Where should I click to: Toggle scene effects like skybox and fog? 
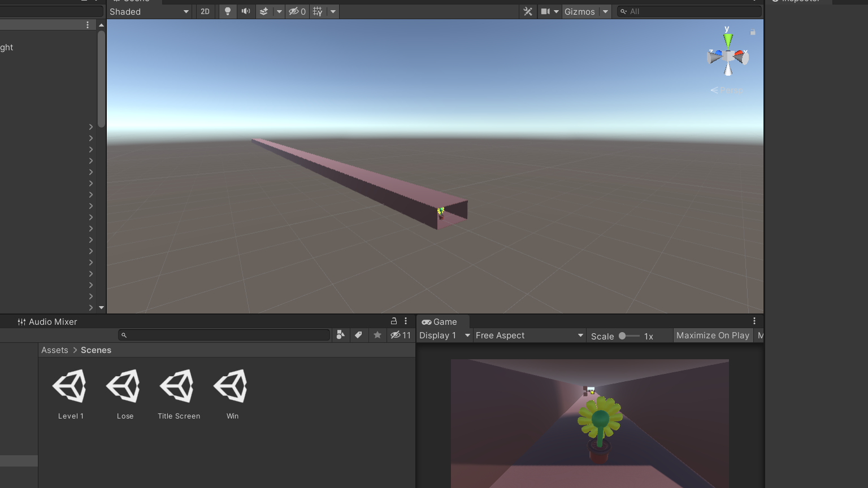[264, 11]
